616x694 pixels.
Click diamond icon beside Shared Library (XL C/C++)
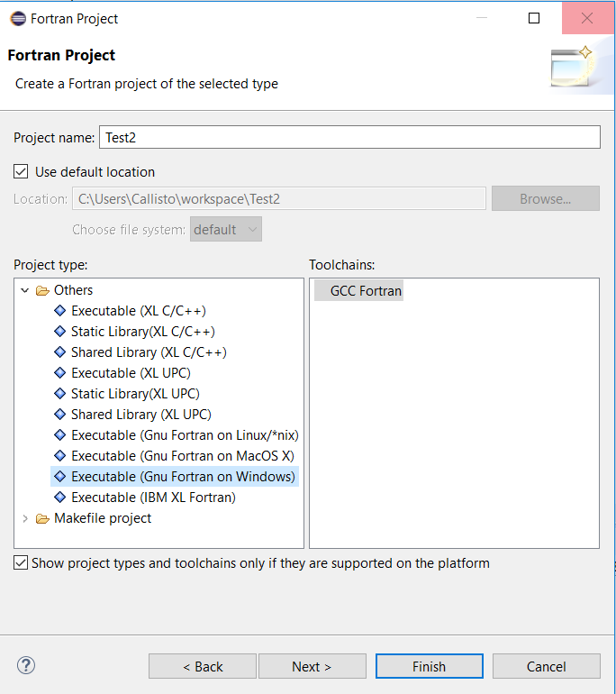coord(59,352)
